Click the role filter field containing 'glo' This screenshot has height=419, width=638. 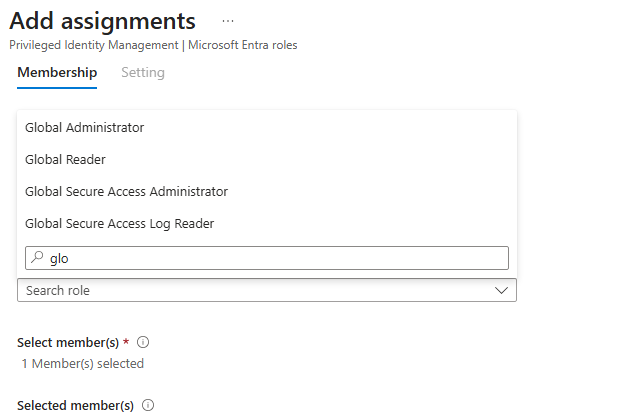pos(270,258)
